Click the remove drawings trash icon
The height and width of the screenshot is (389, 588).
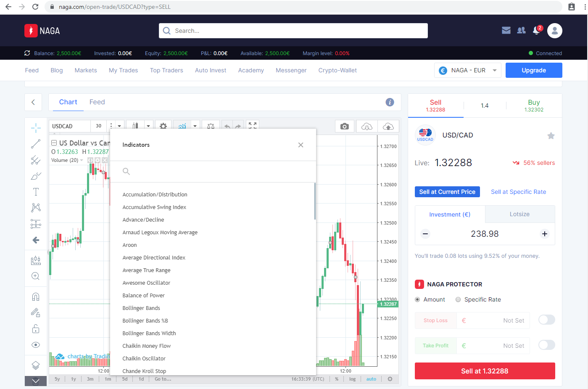36,381
